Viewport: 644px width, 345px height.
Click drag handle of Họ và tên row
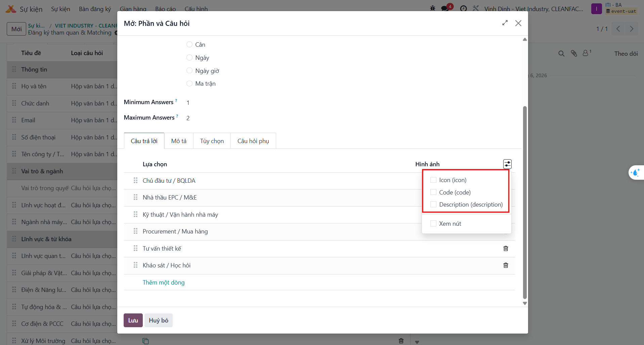coord(14,86)
